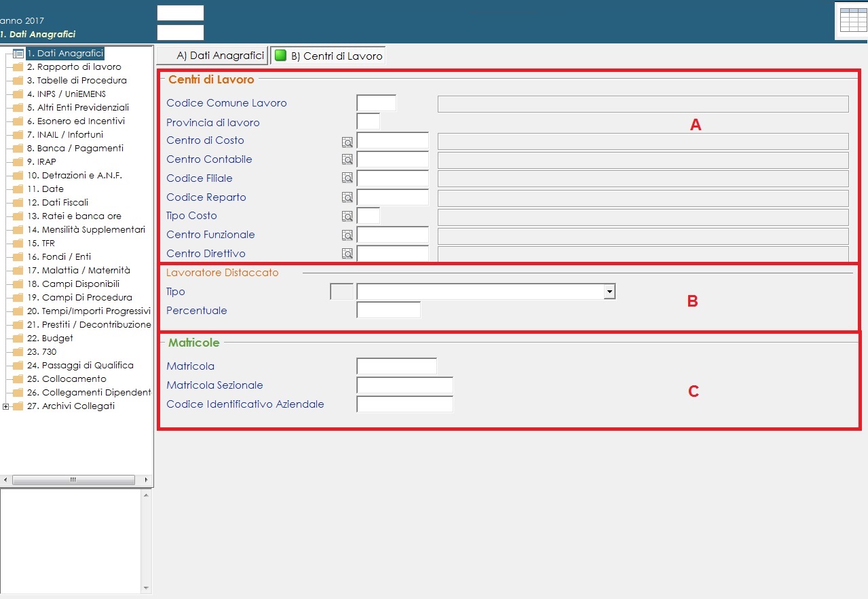The height and width of the screenshot is (599, 868).
Task: Click the Tipo Costo search icon
Action: [347, 216]
